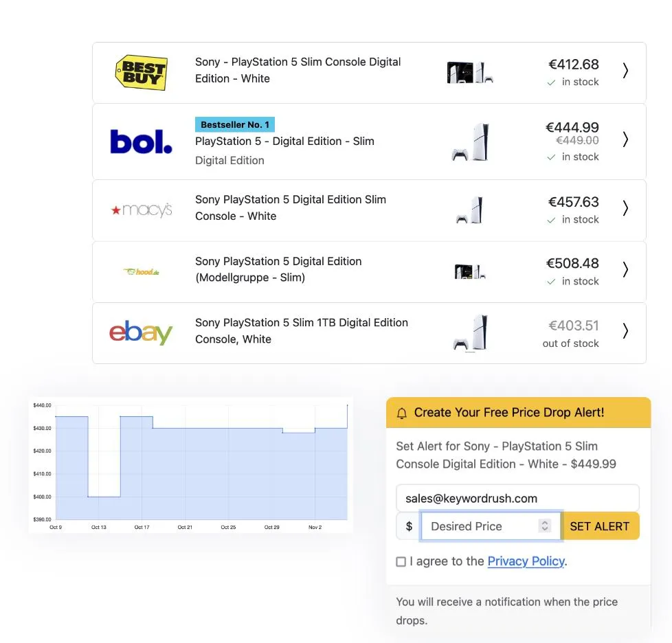672x643 pixels.
Task: Expand the Macy's offer chevron
Action: 625,208
